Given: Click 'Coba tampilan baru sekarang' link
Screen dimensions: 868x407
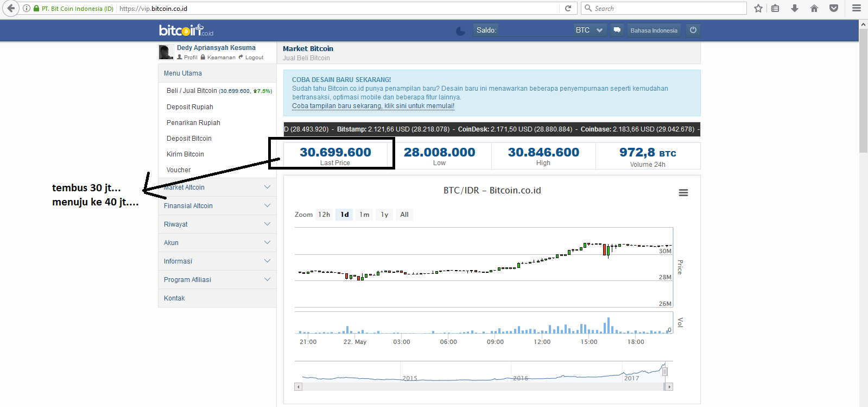Looking at the screenshot, I should point(373,106).
